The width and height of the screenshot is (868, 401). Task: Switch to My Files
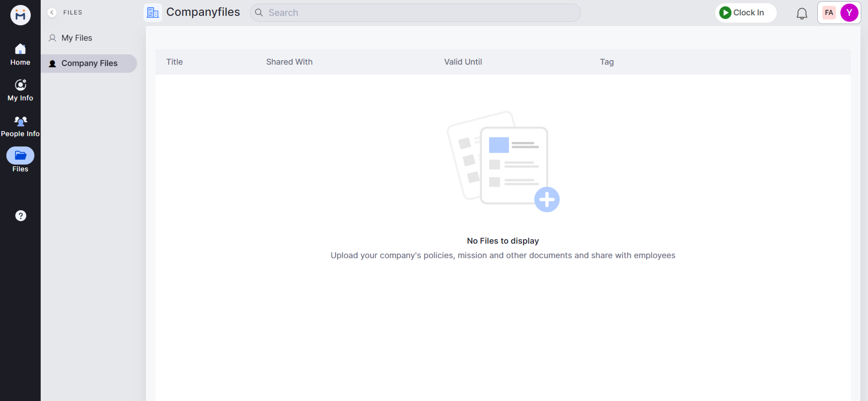click(76, 38)
